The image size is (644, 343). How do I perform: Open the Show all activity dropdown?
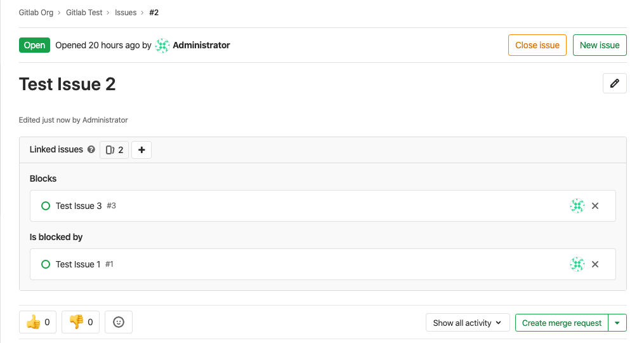tap(467, 323)
